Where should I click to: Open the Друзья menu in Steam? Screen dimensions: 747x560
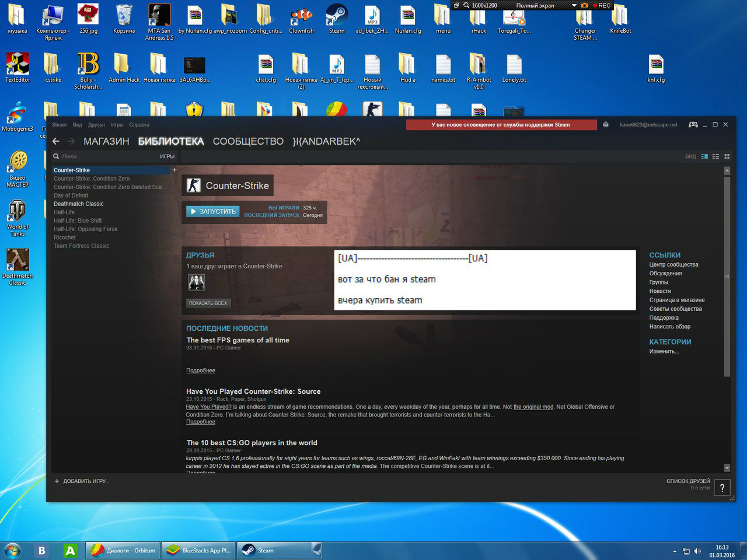[x=96, y=125]
